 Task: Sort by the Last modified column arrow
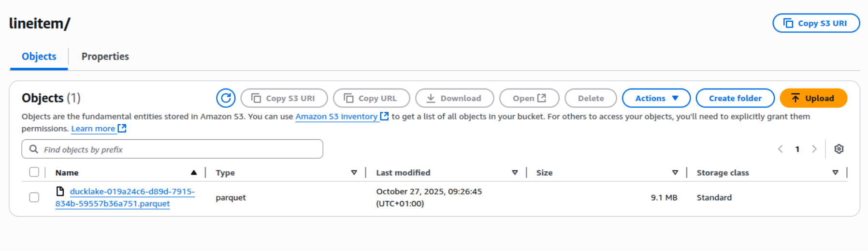(x=515, y=173)
